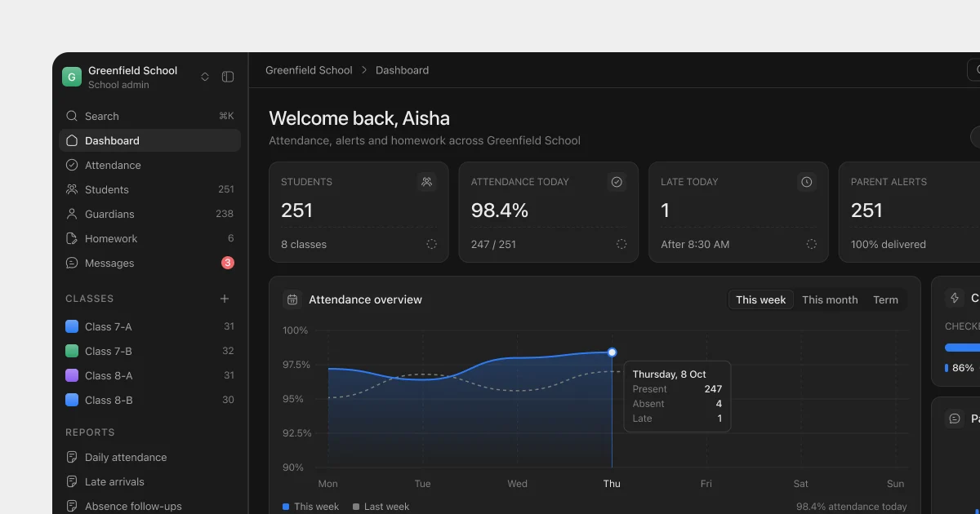Click the dotted circle in Students card

(431, 244)
